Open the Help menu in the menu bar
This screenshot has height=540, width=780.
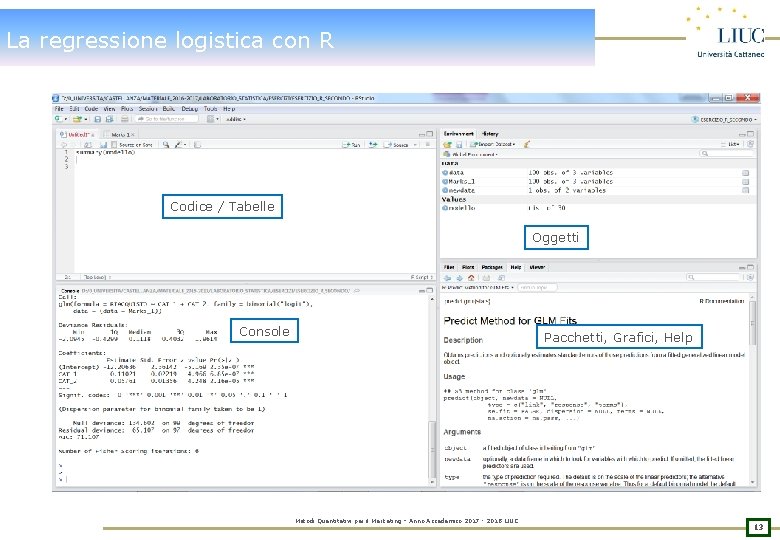coord(229,108)
